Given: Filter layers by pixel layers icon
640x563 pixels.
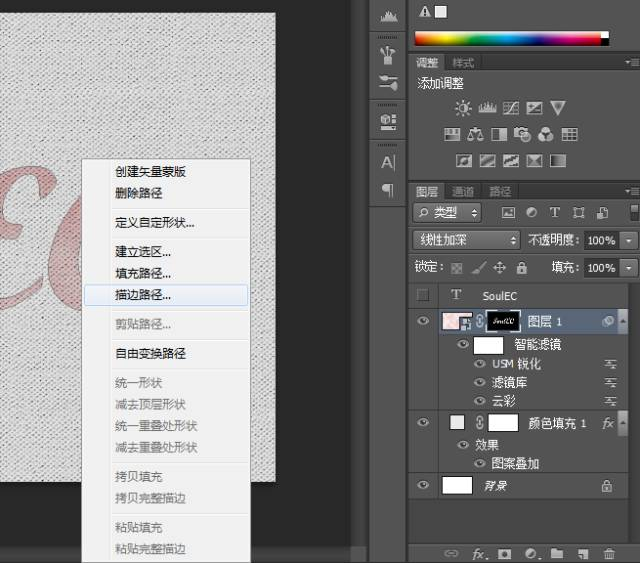Looking at the screenshot, I should tap(508, 213).
